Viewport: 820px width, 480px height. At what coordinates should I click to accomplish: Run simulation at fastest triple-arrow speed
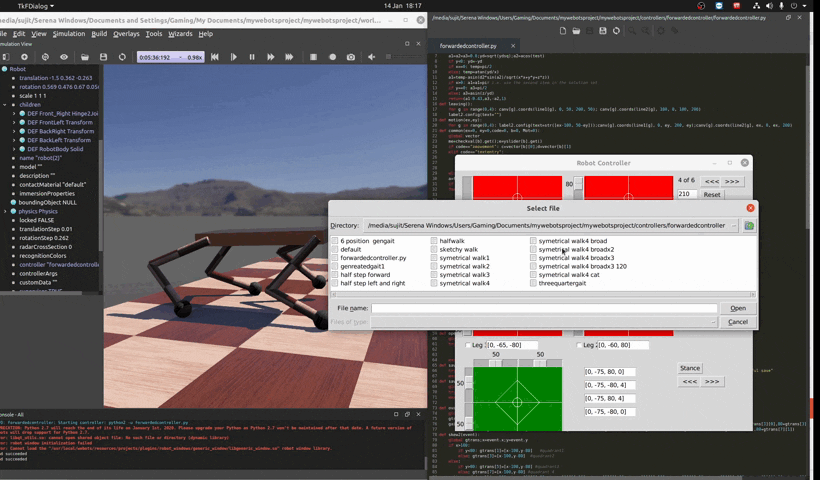pos(289,57)
